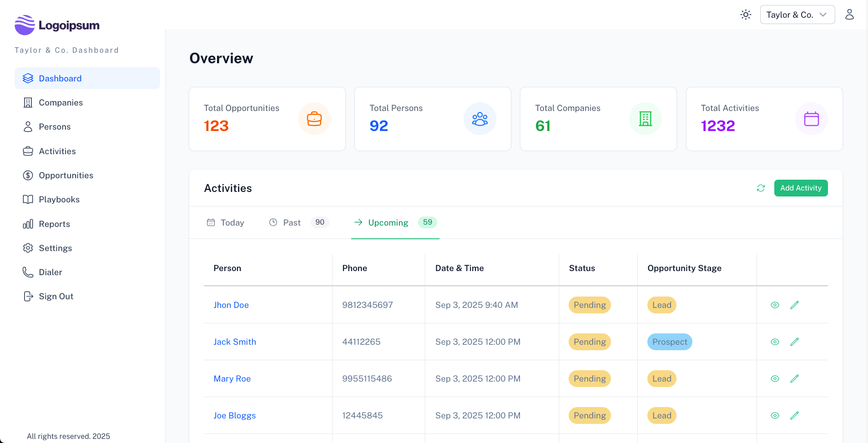Edit Jhon Doe's activity with the pencil icon

795,305
